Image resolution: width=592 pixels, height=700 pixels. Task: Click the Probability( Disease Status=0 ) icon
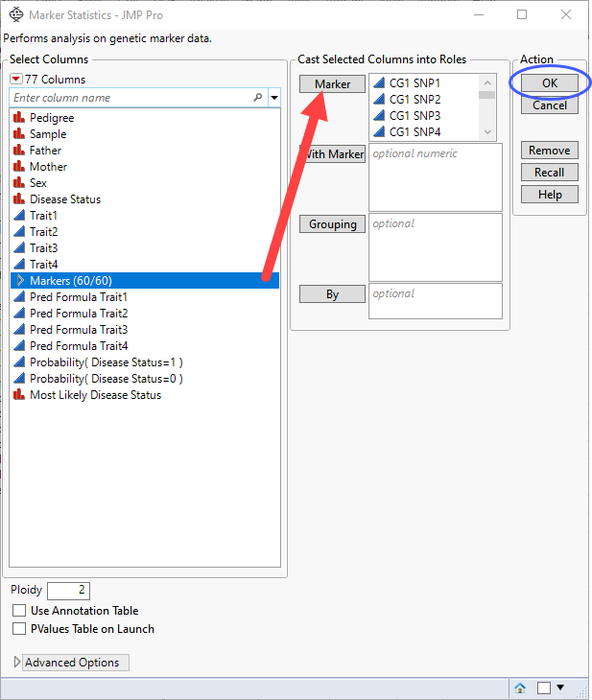[x=19, y=378]
